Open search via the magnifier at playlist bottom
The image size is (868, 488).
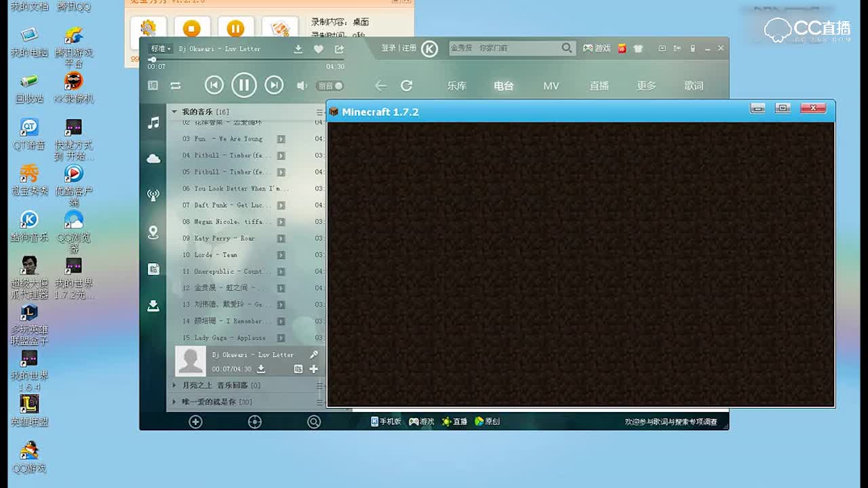pos(313,421)
